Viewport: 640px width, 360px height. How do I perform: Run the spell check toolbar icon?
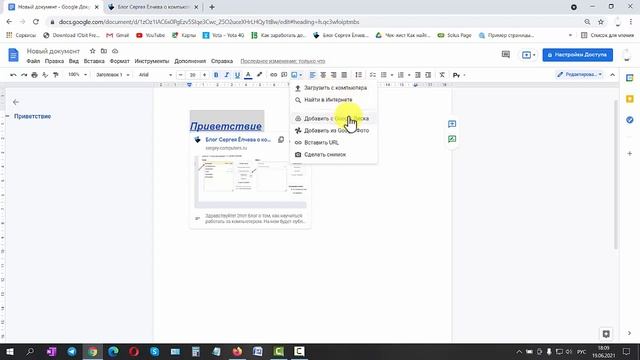click(45, 75)
